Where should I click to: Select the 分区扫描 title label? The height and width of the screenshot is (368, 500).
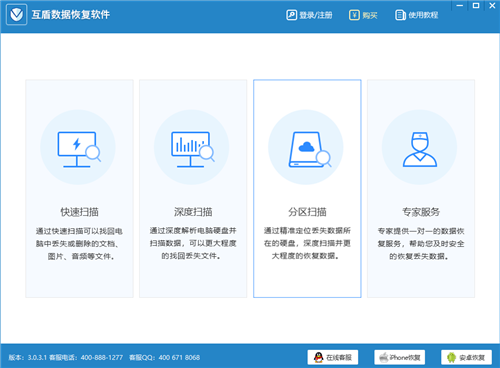307,212
